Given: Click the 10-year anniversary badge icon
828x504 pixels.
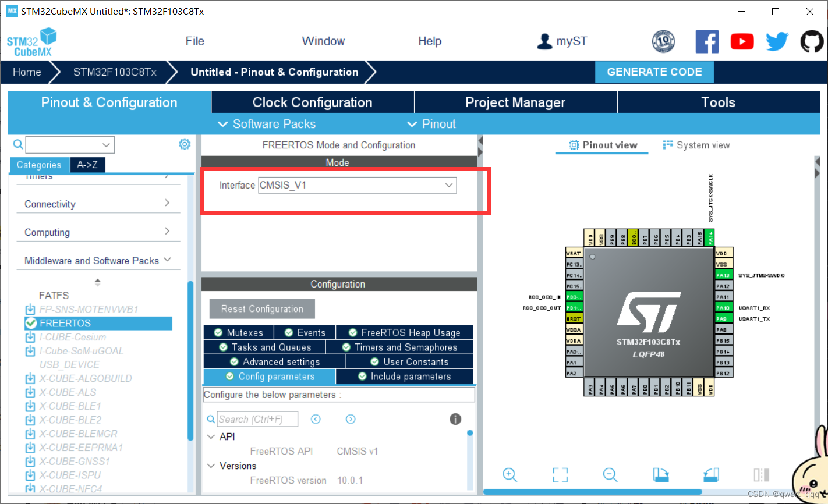Looking at the screenshot, I should [x=663, y=41].
